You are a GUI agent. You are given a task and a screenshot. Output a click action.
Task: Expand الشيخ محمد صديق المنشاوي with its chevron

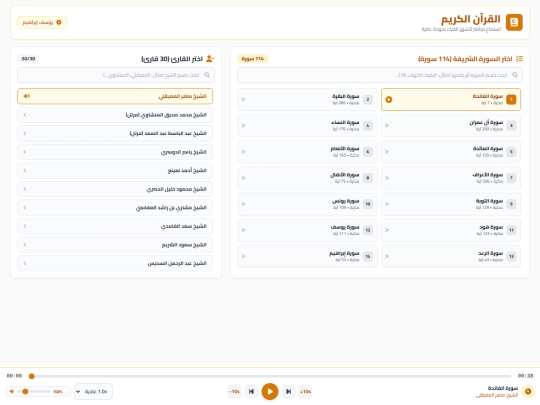[x=25, y=115]
